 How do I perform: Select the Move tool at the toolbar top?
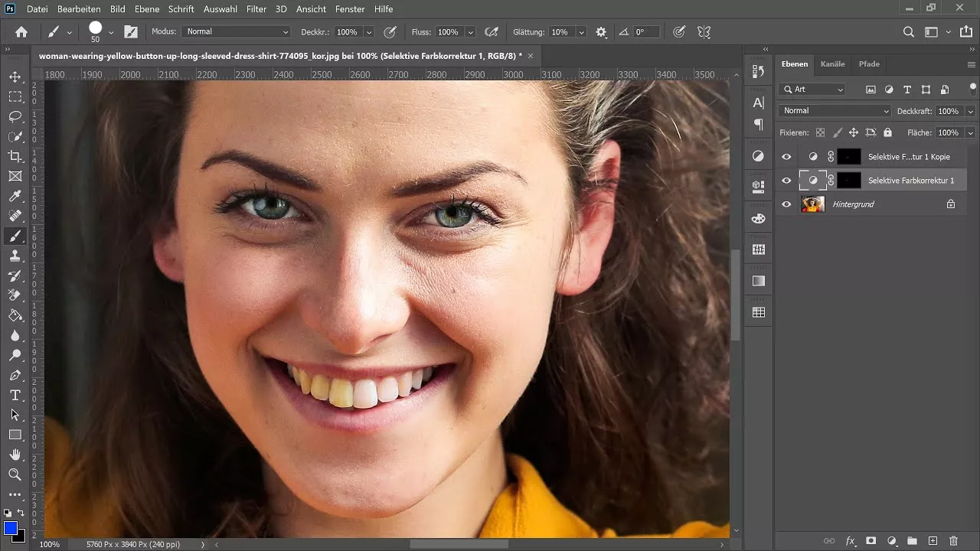click(15, 77)
